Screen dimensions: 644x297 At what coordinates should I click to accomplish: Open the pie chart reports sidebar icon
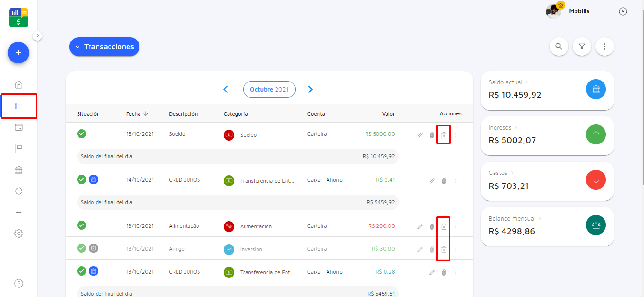pos(19,191)
